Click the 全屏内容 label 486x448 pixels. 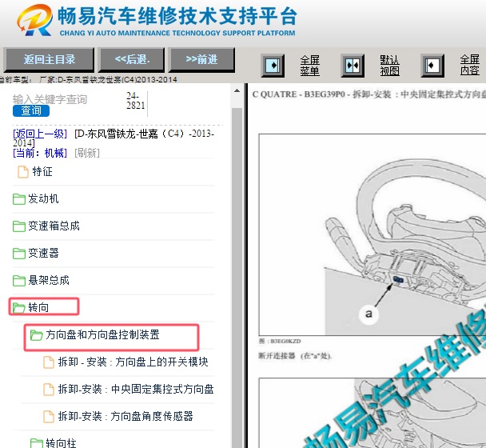[469, 65]
